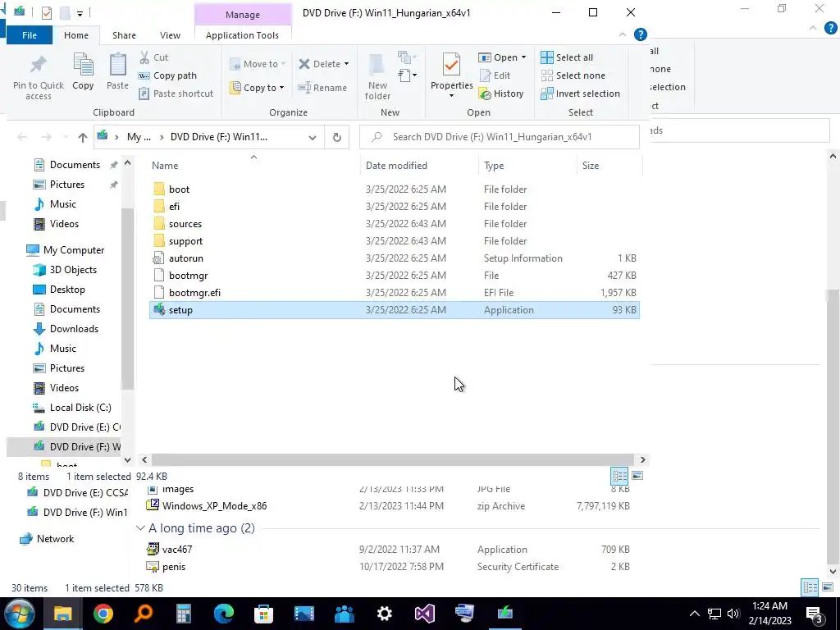
Task: Click the Edit command in ribbon
Action: [x=495, y=75]
